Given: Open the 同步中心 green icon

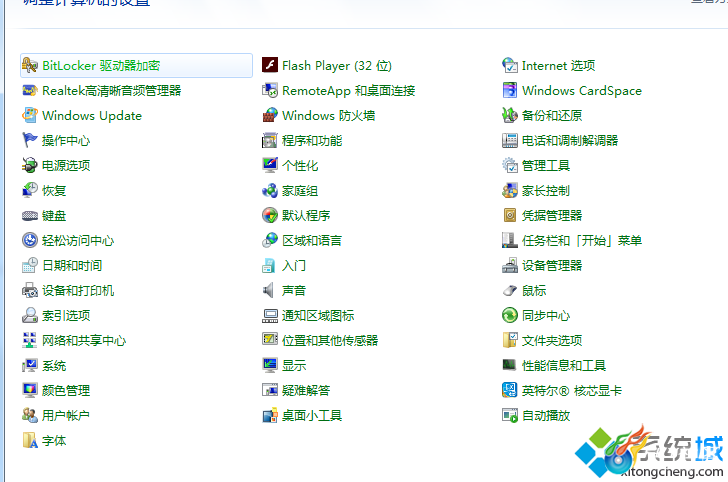Looking at the screenshot, I should point(510,316).
